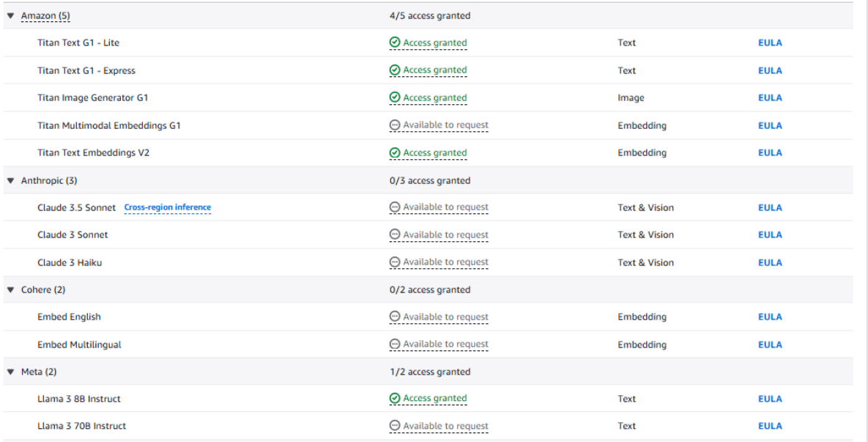Select the Claude 3.5 Sonnet model name
The height and width of the screenshot is (442, 868).
(x=76, y=207)
